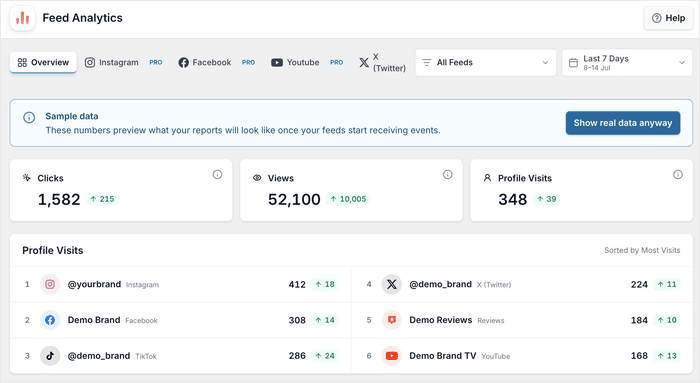Expand the All Feeds dropdown
The width and height of the screenshot is (700, 383).
486,62
